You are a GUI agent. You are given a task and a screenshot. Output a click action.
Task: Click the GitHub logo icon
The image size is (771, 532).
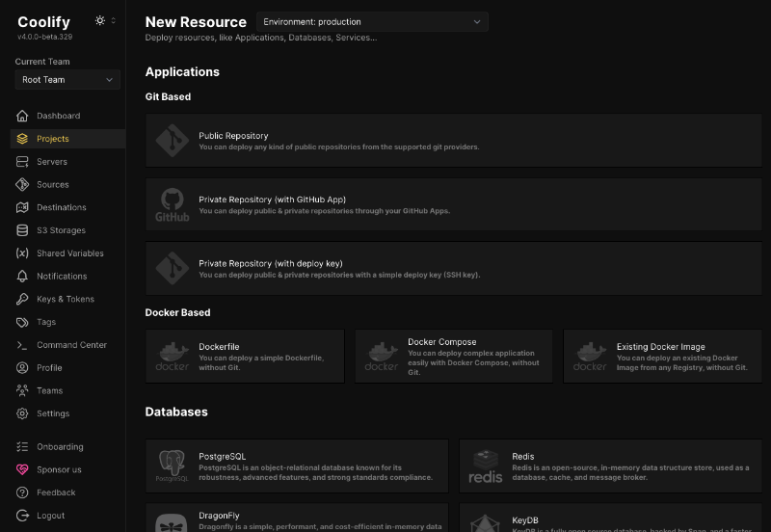(x=173, y=204)
